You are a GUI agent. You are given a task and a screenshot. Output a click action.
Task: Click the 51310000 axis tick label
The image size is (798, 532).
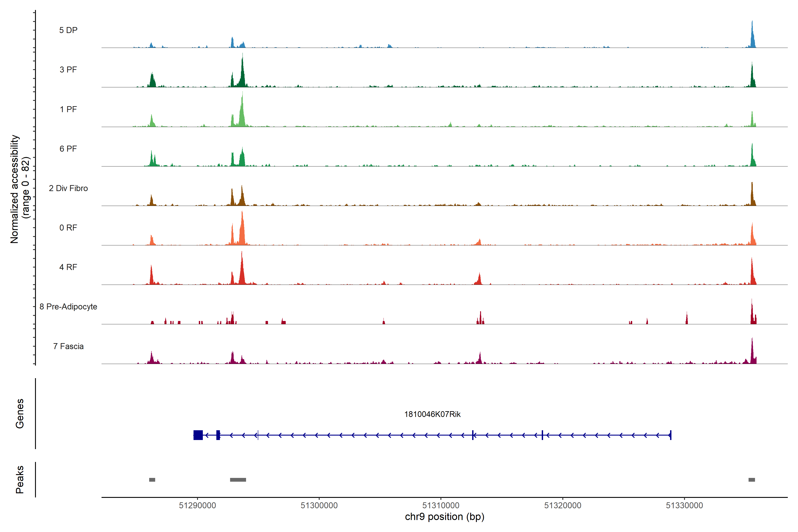point(441,506)
